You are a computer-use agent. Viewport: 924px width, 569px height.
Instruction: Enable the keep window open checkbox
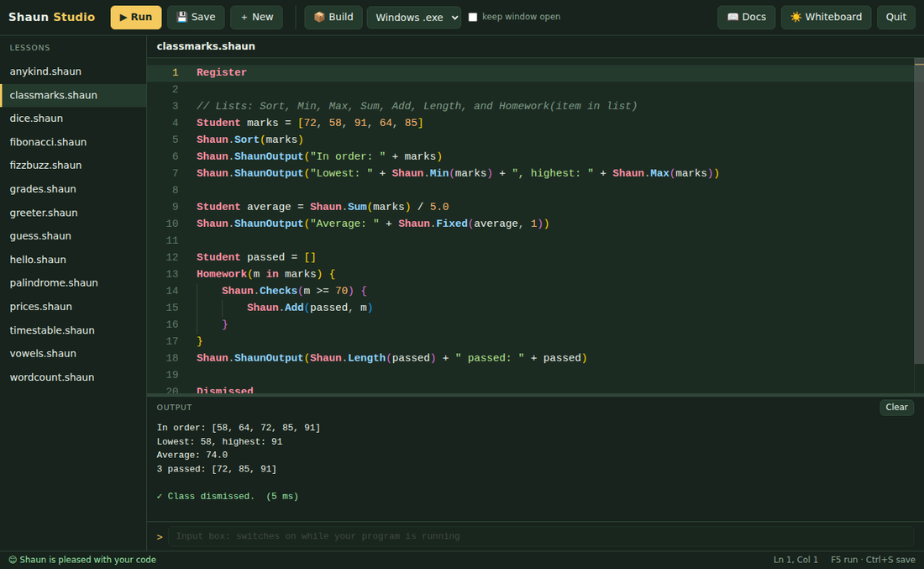pyautogui.click(x=473, y=17)
